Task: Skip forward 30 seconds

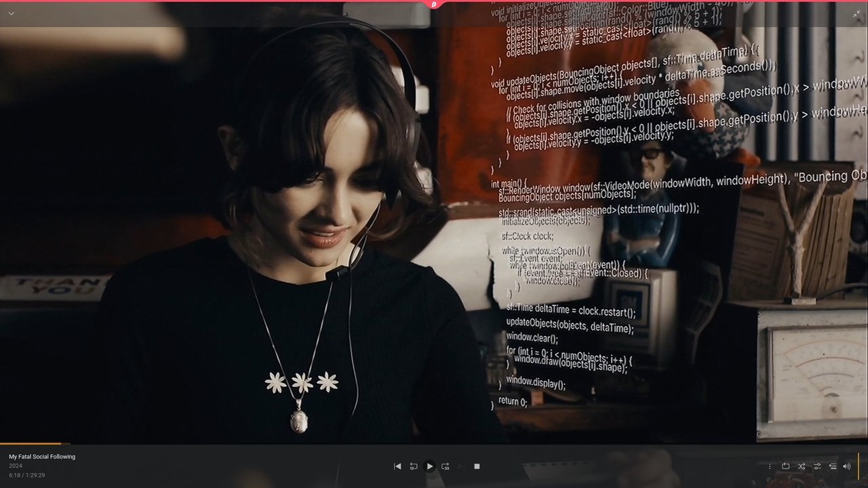Action: 446,466
